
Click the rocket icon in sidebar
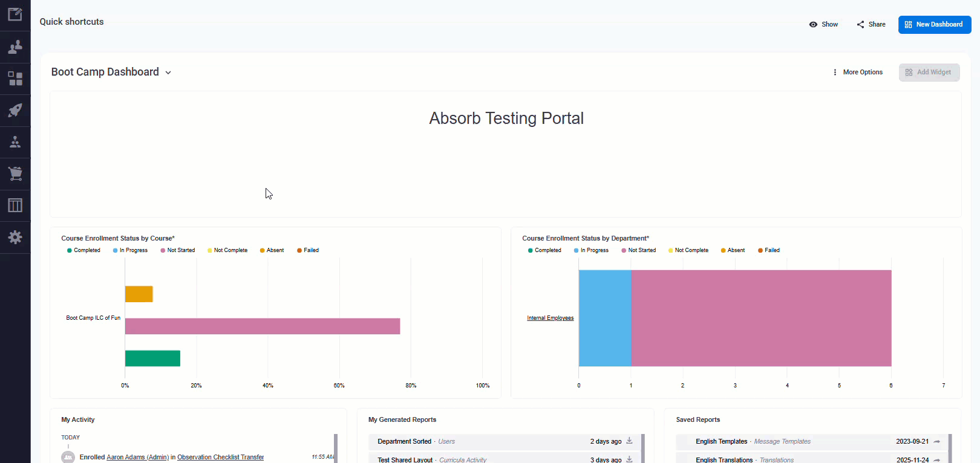tap(15, 111)
